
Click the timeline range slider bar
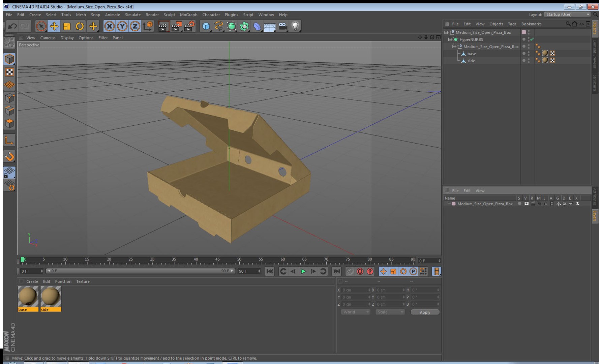click(x=140, y=271)
